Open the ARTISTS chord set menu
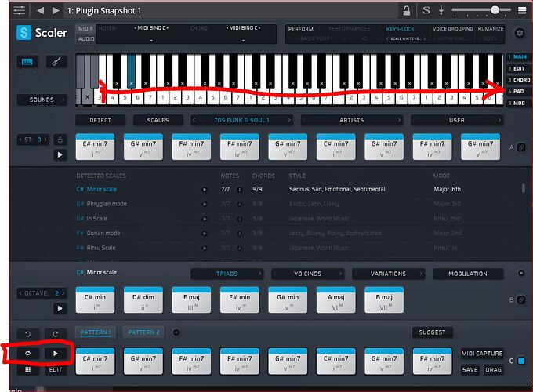This screenshot has height=392, width=533. coord(351,120)
